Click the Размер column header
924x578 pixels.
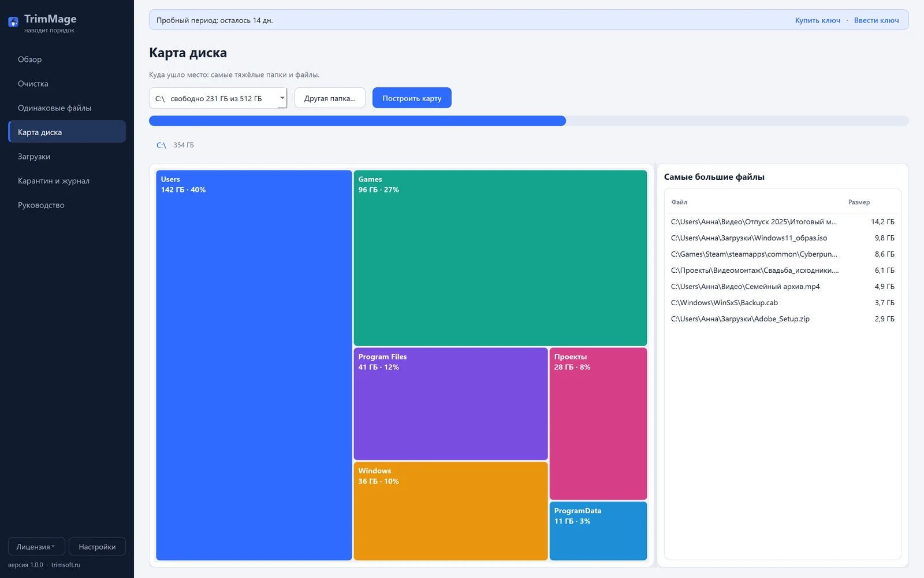pyautogui.click(x=859, y=202)
